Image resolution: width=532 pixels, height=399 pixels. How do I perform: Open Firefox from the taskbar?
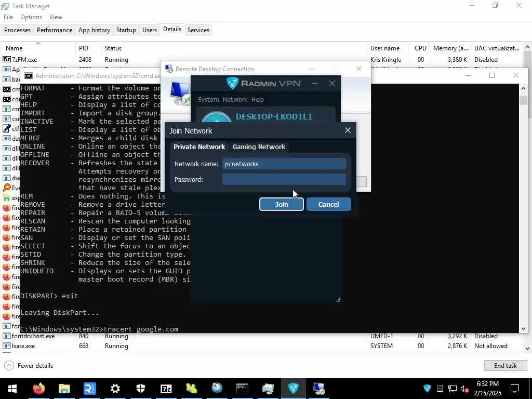(x=38, y=389)
